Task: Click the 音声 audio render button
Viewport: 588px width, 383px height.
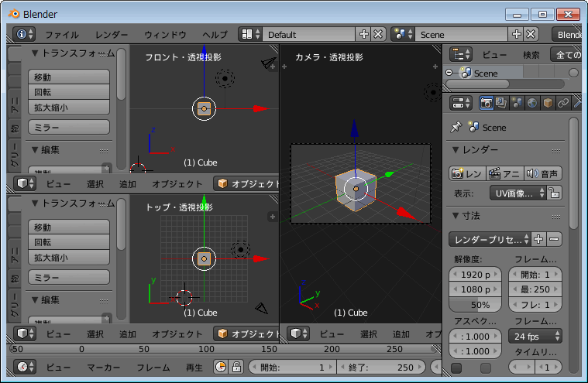Action: (542, 173)
